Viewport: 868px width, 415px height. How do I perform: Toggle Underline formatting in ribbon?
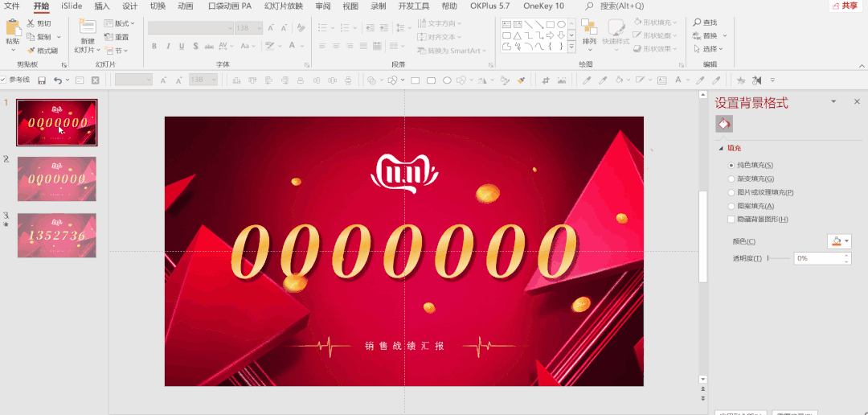(x=182, y=46)
